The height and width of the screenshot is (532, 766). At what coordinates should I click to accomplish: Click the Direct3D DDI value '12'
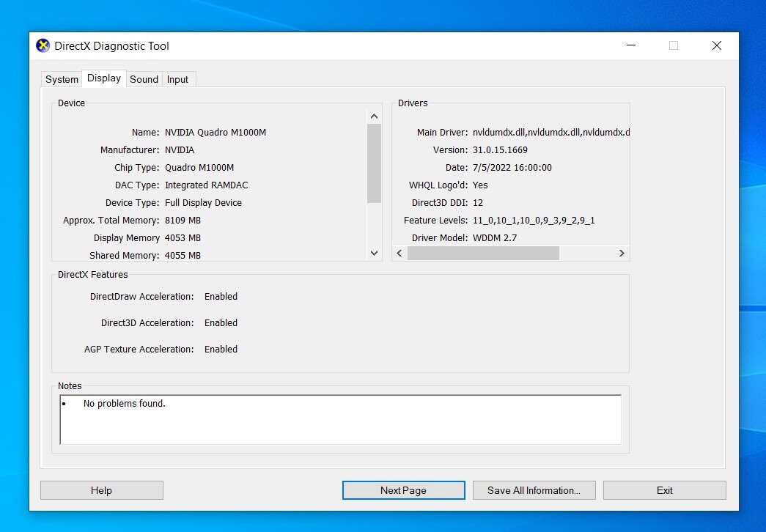(478, 203)
